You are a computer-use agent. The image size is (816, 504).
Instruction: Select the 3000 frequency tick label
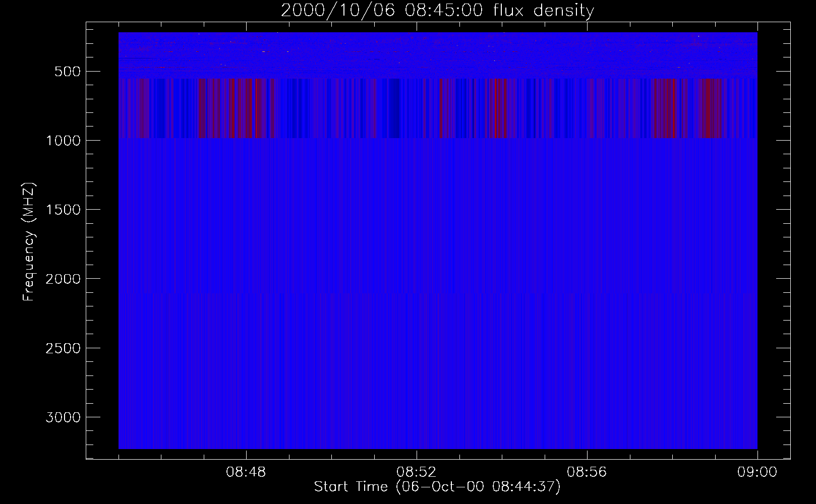pos(63,417)
